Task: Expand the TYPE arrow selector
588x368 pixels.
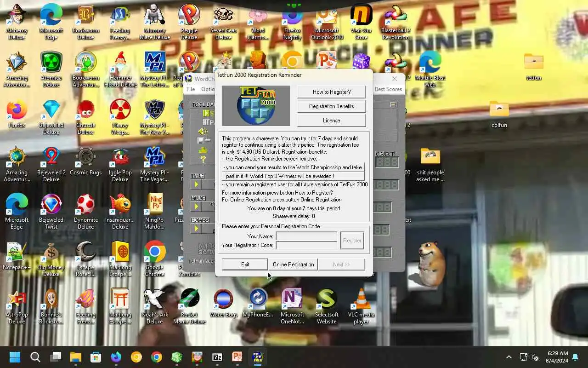Action: pos(196,184)
